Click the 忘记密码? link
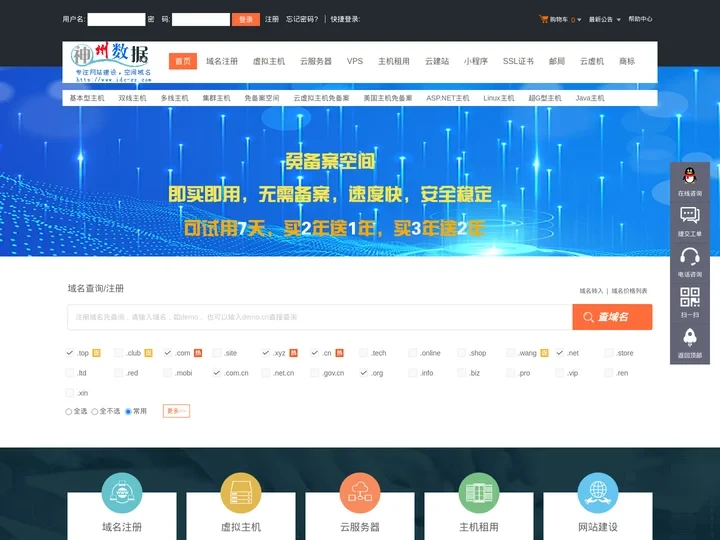720x540 pixels. [x=302, y=19]
